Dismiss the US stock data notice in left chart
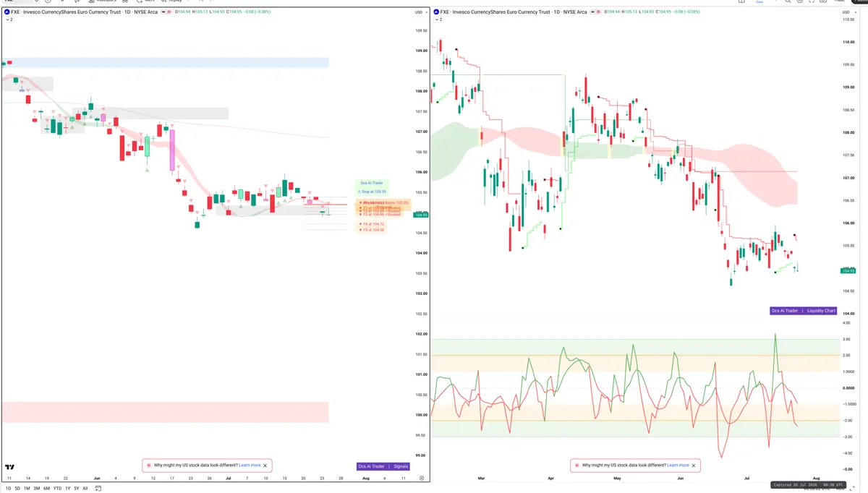The width and height of the screenshot is (868, 493). click(265, 466)
